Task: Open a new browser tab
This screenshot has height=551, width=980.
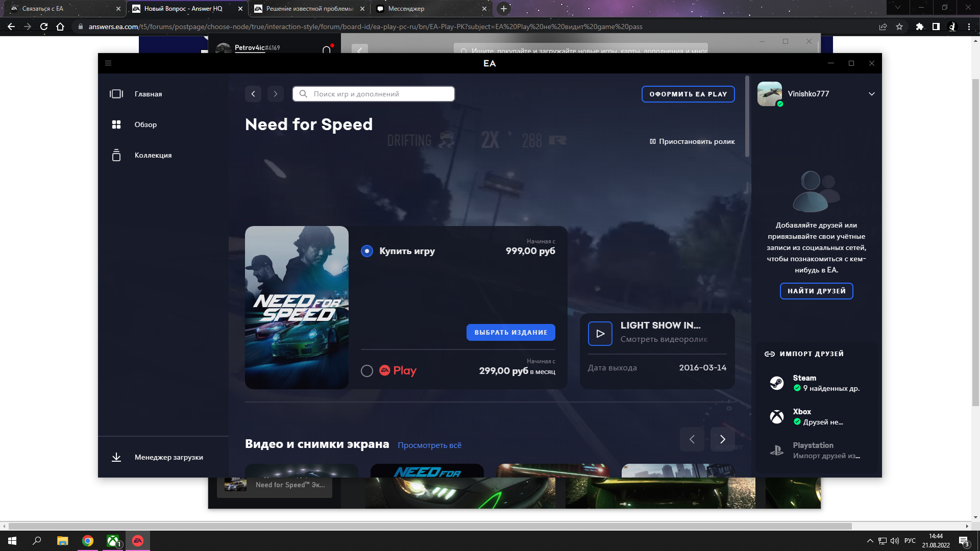Action: point(504,9)
